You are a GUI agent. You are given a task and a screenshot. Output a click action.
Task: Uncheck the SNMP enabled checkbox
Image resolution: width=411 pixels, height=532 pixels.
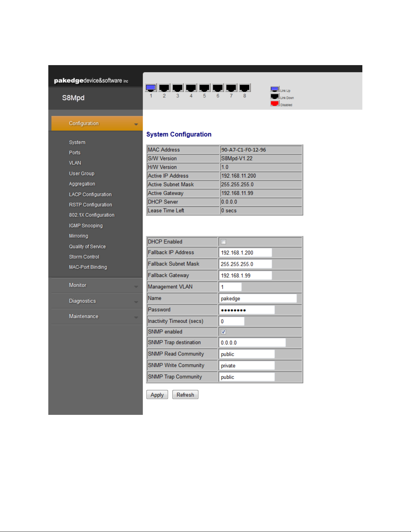[223, 332]
